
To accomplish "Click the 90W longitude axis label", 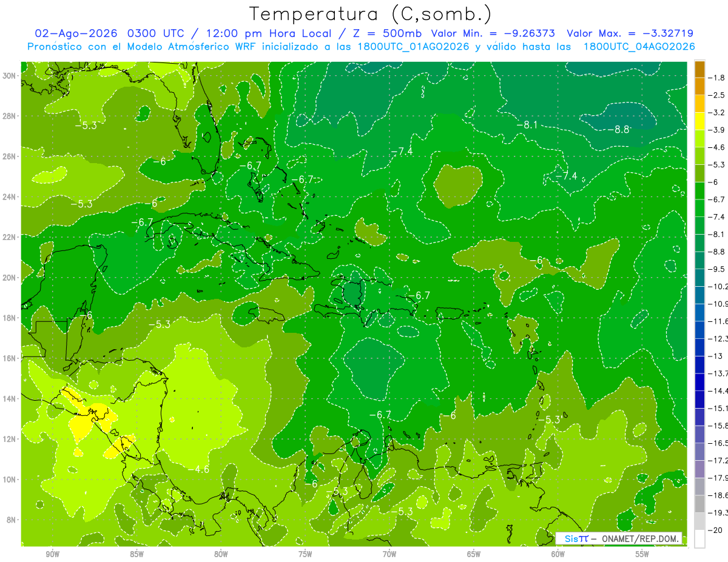I will point(52,554).
